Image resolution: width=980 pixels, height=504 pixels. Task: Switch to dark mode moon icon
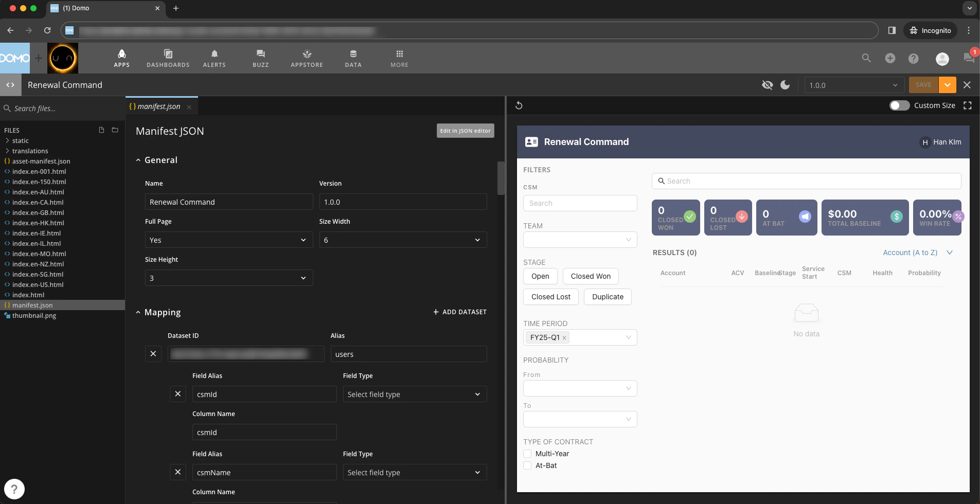tap(785, 85)
